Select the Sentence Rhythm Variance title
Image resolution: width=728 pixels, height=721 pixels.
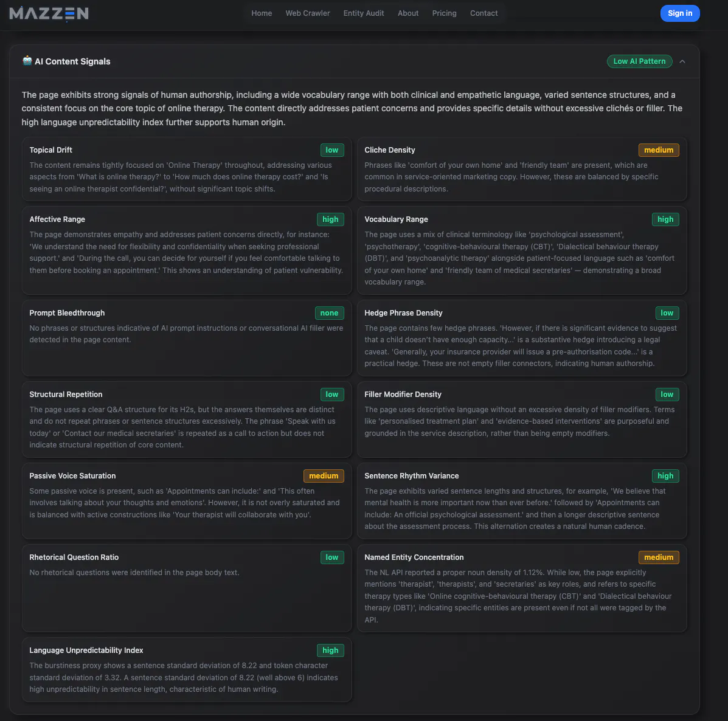(411, 475)
